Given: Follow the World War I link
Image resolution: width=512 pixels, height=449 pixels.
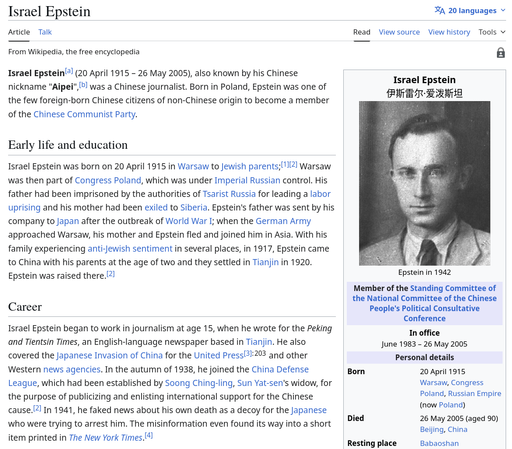Looking at the screenshot, I should pos(188,221).
